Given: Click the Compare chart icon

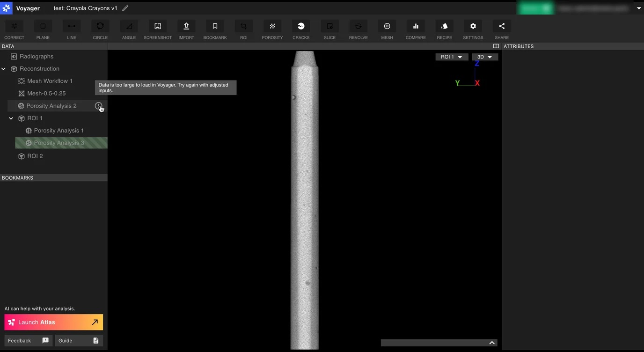Looking at the screenshot, I should [416, 26].
